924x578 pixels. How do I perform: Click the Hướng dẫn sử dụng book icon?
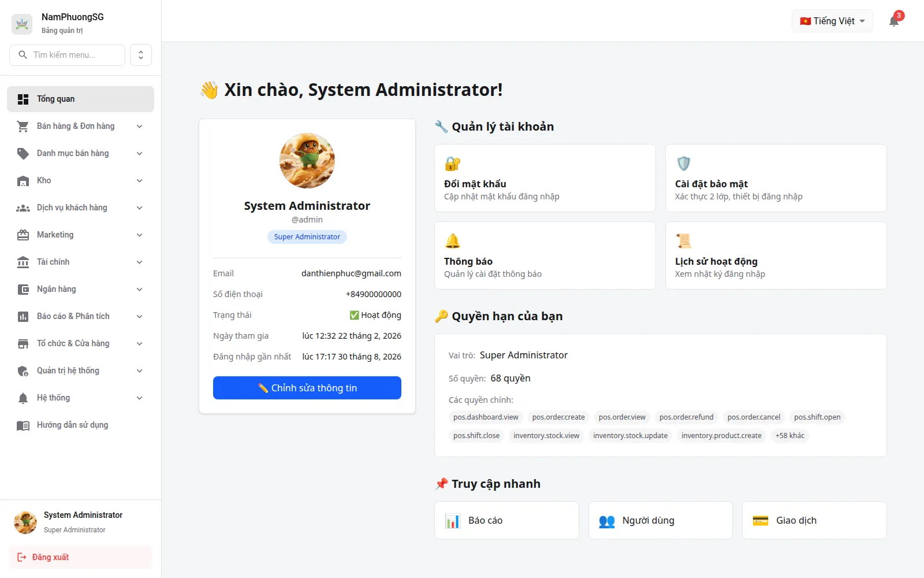(23, 425)
